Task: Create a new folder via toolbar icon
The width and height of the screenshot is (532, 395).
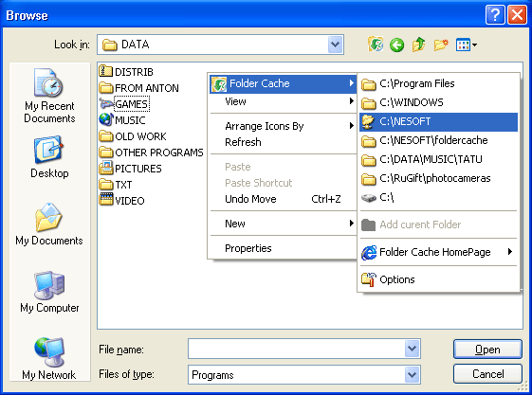Action: pos(441,45)
